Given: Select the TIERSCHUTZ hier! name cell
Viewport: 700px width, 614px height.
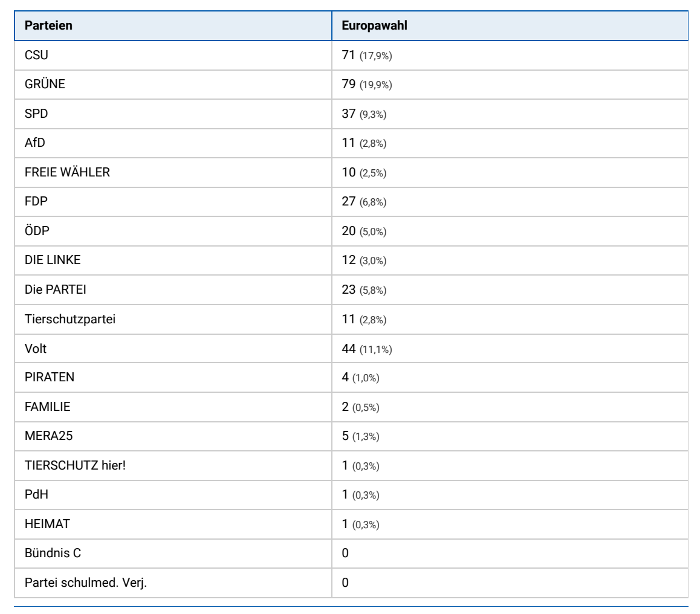Looking at the screenshot, I should (173, 465).
